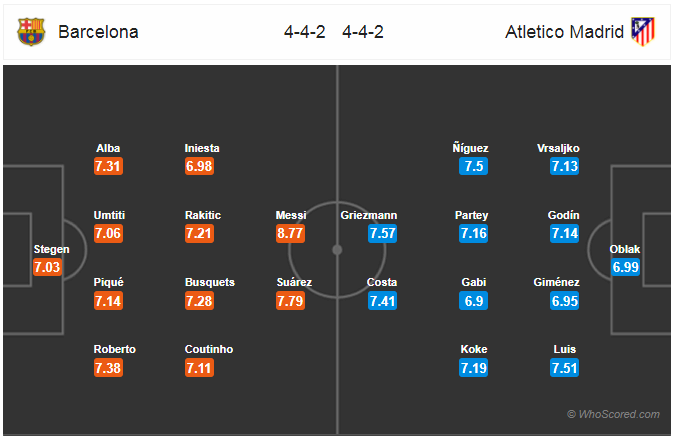The image size is (675, 436).
Task: Click the pitch center spot
Action: (x=337, y=250)
